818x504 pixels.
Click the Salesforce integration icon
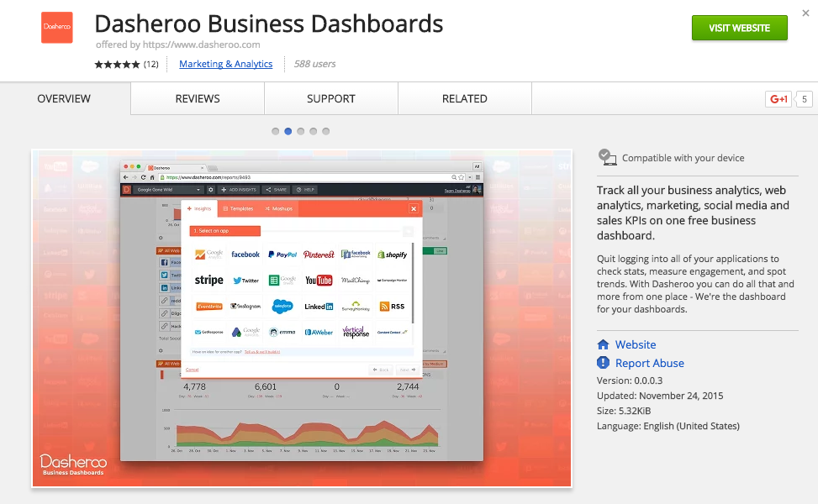click(282, 306)
